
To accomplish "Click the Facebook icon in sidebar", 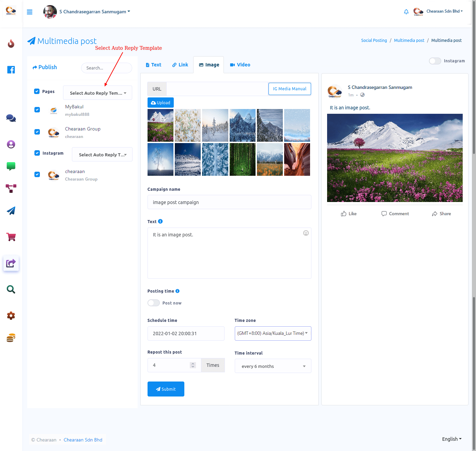I will tap(11, 70).
